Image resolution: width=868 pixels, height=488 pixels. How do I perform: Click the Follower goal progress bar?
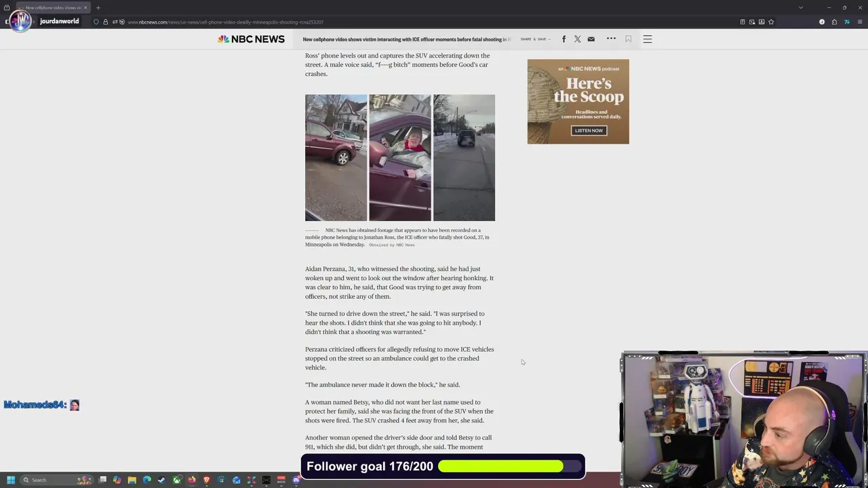(x=510, y=466)
